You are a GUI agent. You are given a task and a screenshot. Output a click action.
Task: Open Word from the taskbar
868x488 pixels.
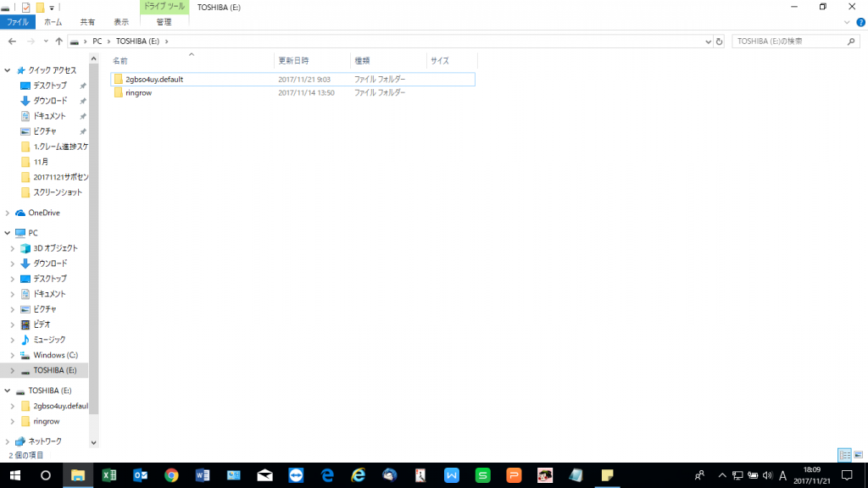coord(202,475)
